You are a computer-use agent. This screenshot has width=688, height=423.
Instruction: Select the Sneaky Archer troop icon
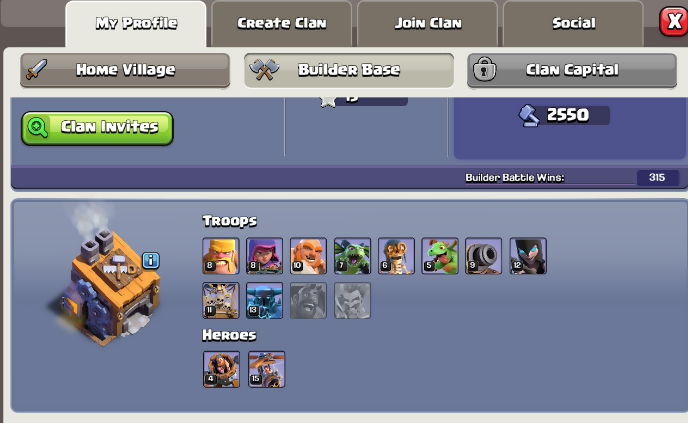click(264, 256)
